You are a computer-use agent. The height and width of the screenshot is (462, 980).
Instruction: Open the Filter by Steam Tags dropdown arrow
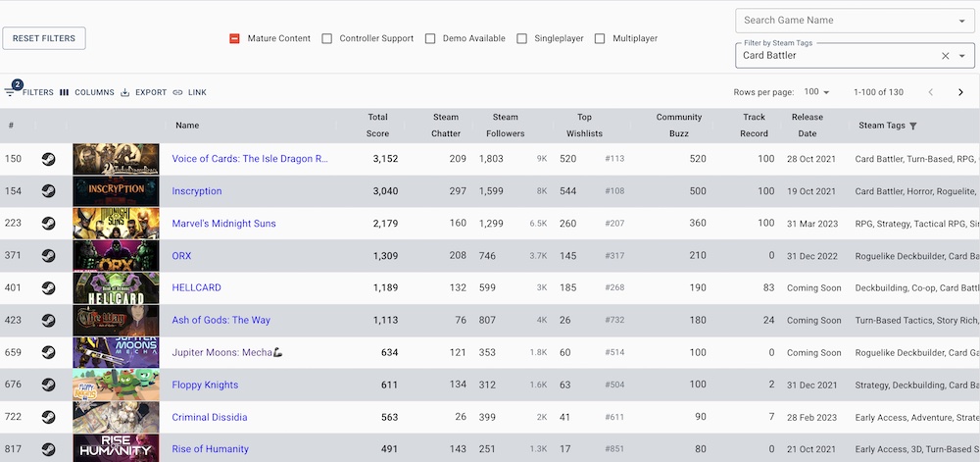click(x=961, y=56)
